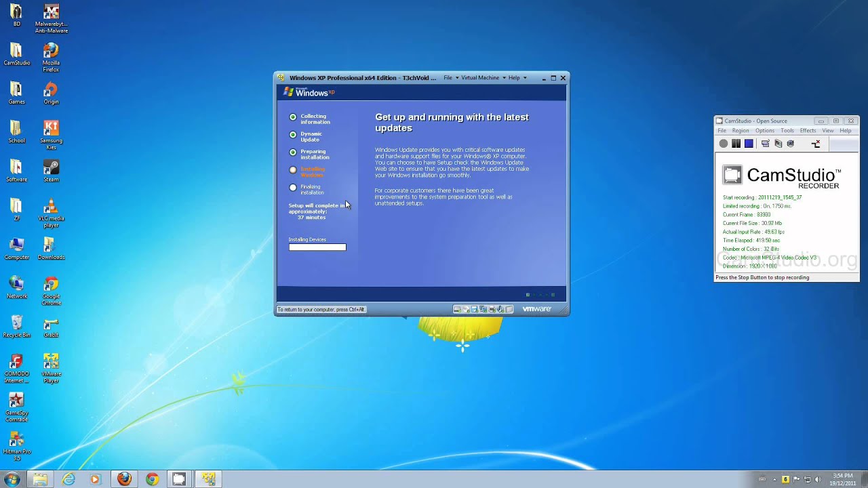Pause the CamStudio recording
This screenshot has width=868, height=488.
tap(736, 144)
